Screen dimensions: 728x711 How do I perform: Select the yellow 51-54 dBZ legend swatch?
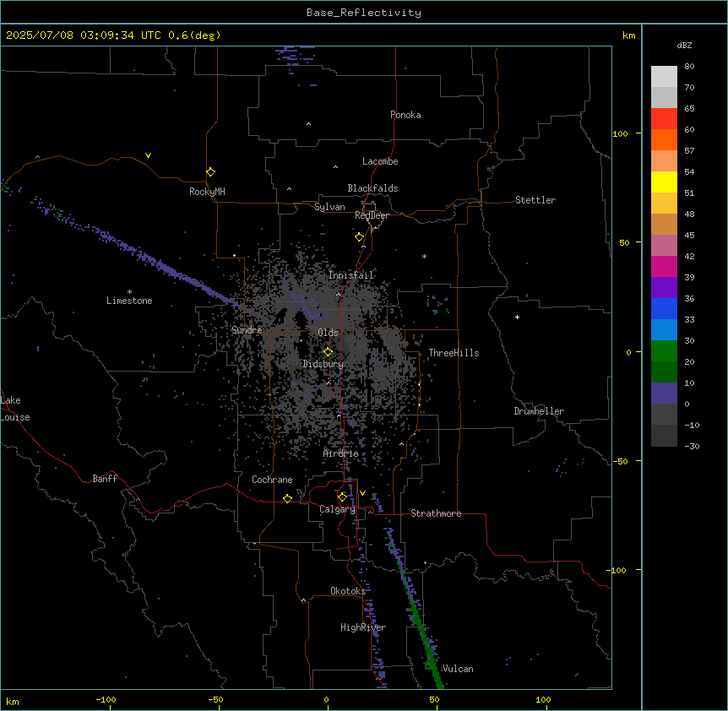click(664, 182)
